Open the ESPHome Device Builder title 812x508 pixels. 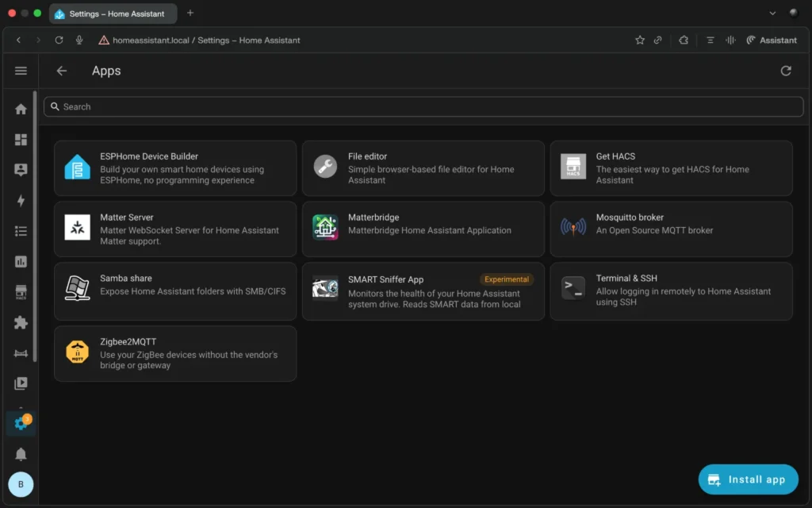coord(148,156)
